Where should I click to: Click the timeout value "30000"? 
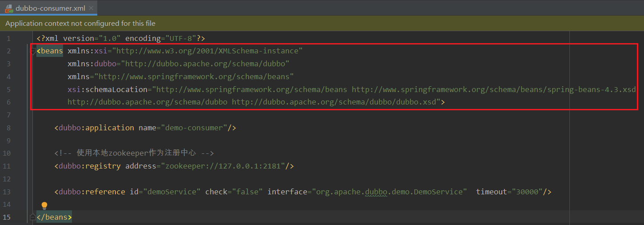[527, 192]
